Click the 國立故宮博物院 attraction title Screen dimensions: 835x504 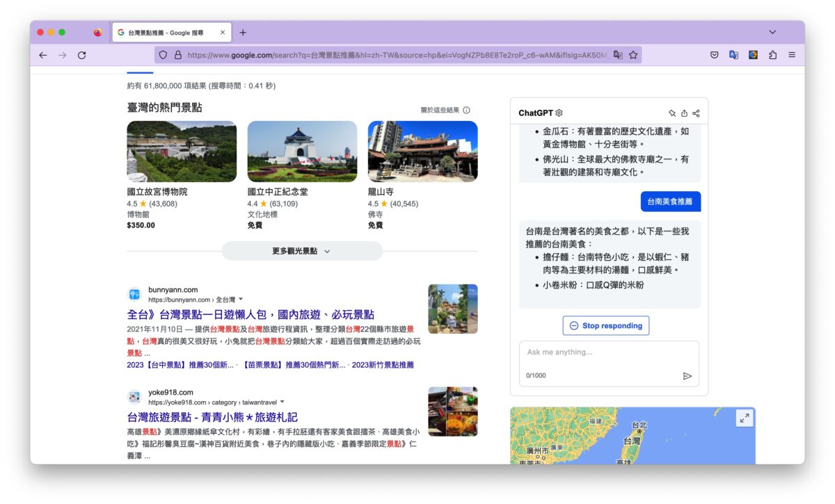point(157,192)
